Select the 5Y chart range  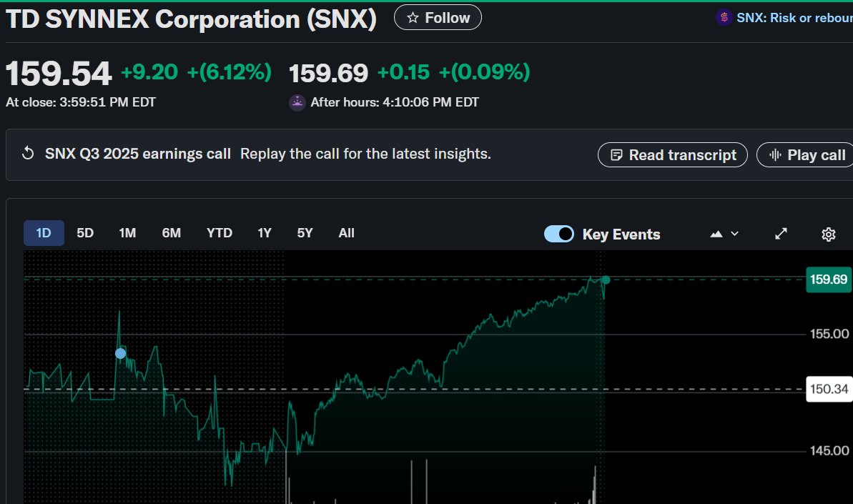point(305,233)
